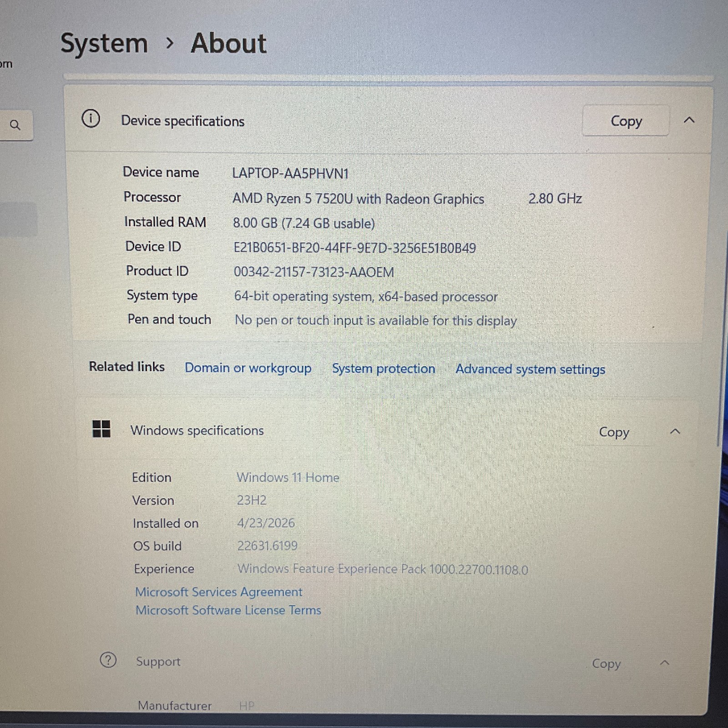Image resolution: width=728 pixels, height=728 pixels.
Task: Click the Version label
Action: click(153, 500)
